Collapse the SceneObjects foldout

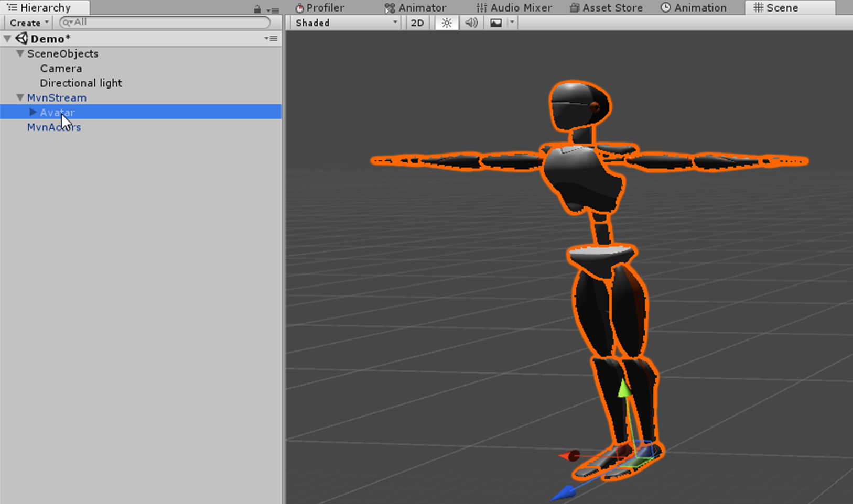pyautogui.click(x=20, y=53)
